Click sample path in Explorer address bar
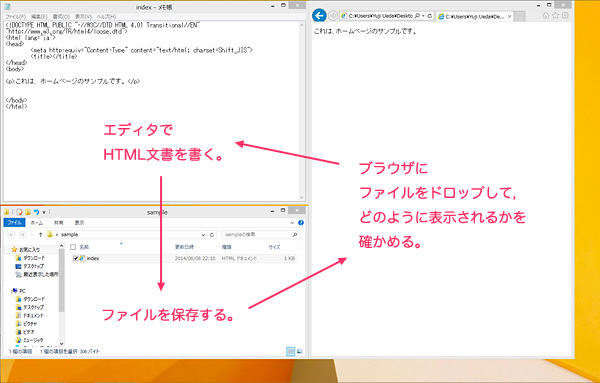This screenshot has height=383, width=600. 69,235
